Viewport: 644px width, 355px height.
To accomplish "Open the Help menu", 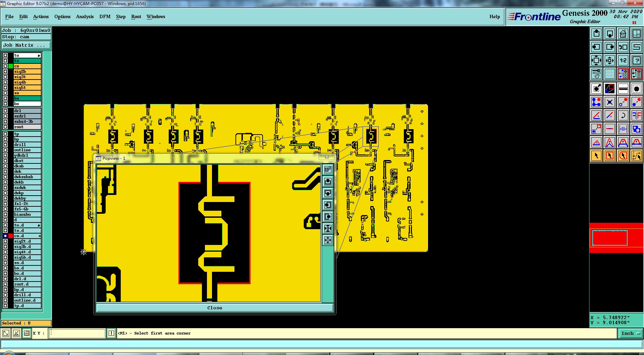I will point(494,16).
